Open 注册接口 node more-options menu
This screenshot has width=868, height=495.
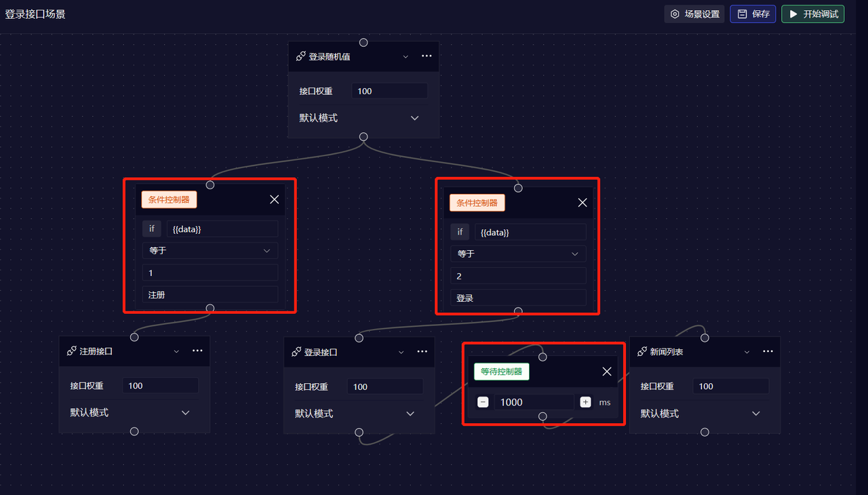pos(197,351)
